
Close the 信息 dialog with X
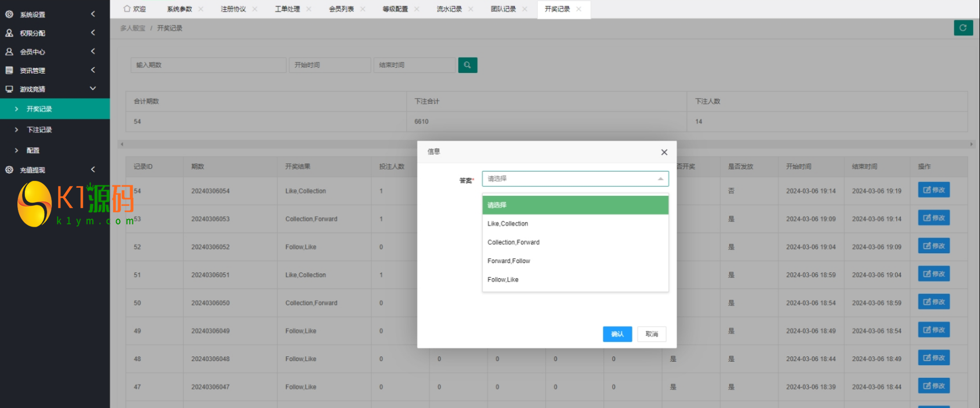pos(664,152)
